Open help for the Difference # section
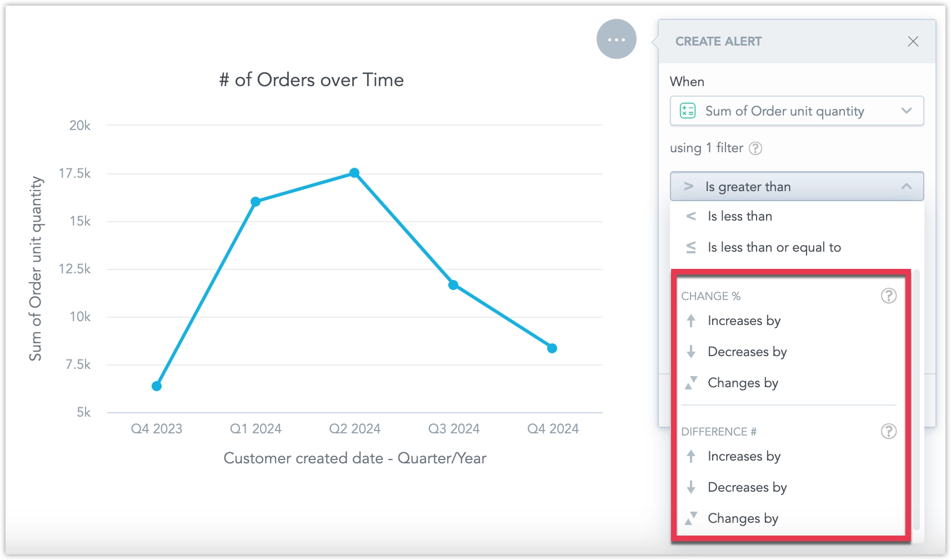 (x=888, y=431)
